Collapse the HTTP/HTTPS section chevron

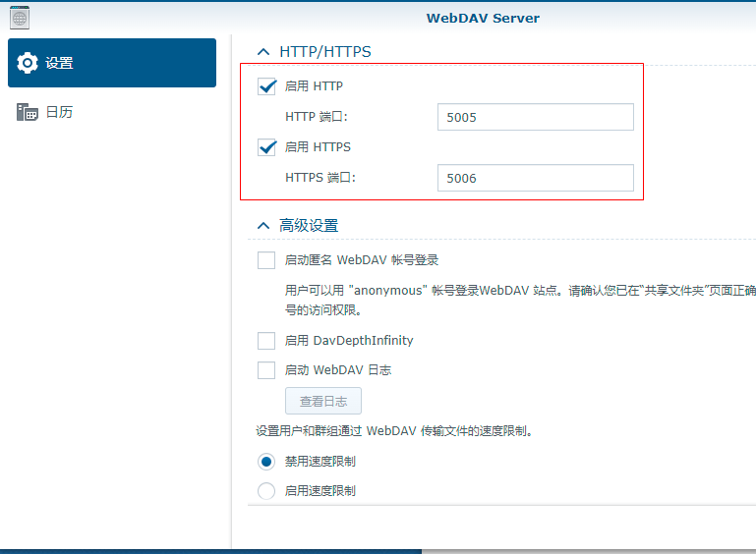pyautogui.click(x=262, y=51)
